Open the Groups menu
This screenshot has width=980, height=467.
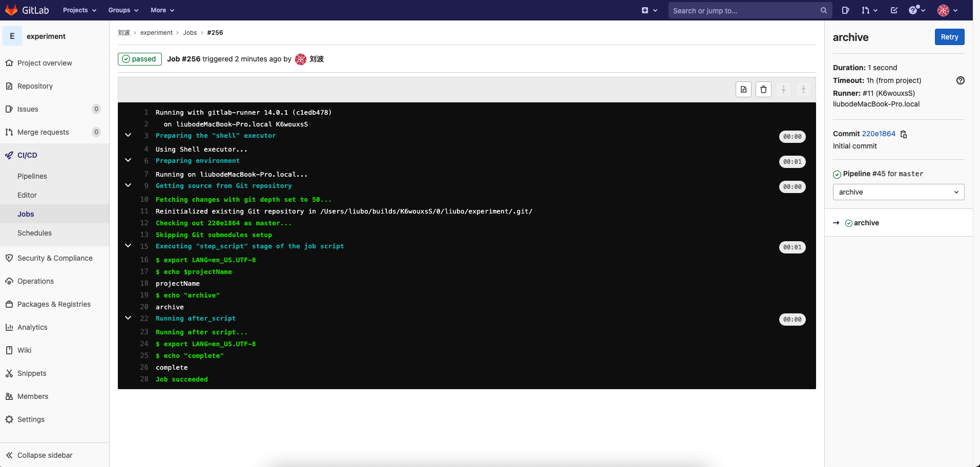[x=123, y=10]
